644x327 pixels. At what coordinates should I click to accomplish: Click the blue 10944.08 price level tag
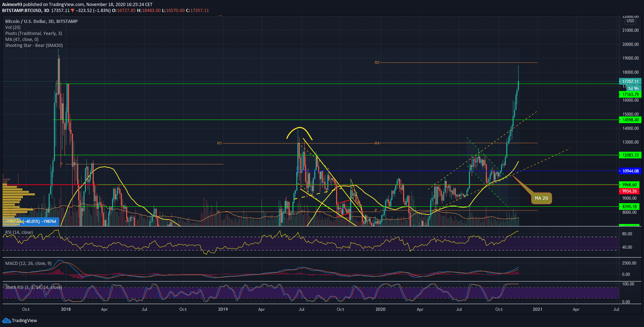(630, 171)
